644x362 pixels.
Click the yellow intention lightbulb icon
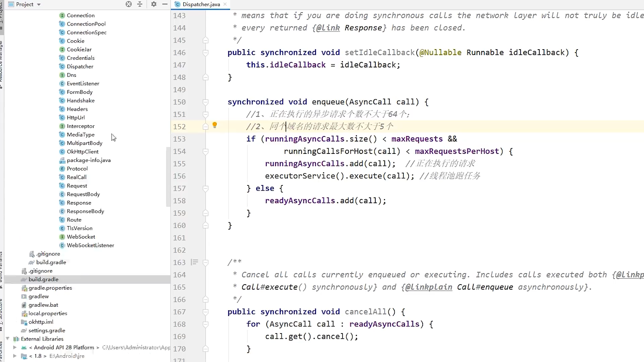click(x=215, y=125)
